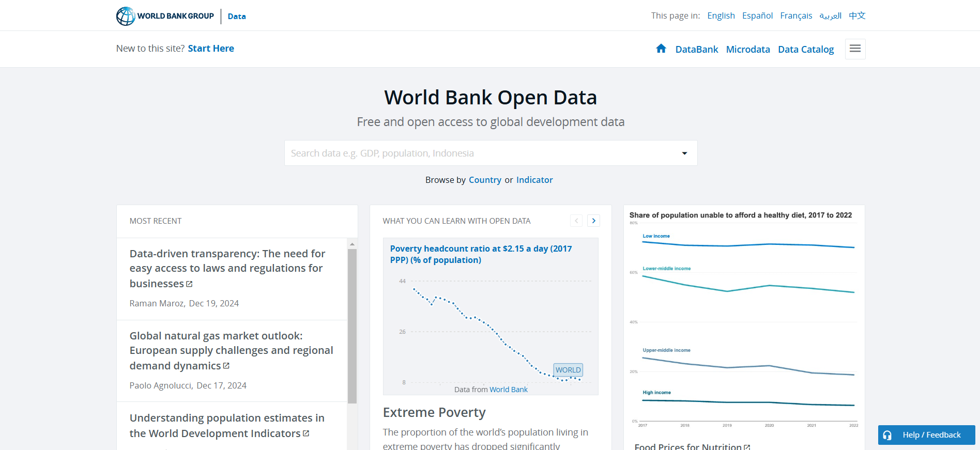Click the 'High income' line label
The image size is (980, 450).
656,393
